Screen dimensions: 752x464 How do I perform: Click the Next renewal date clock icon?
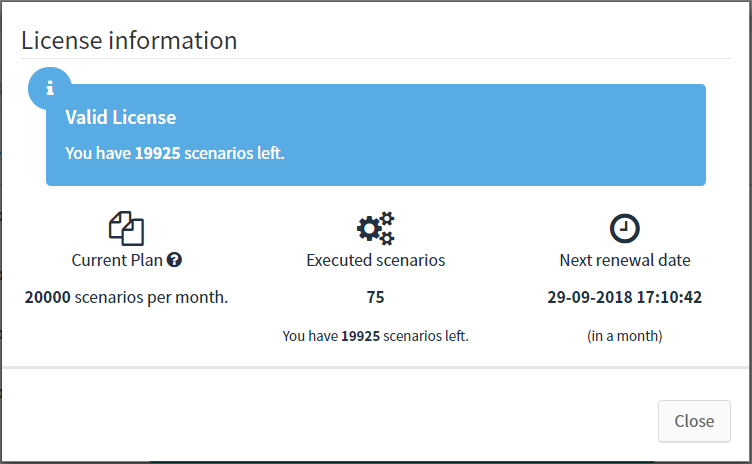[624, 228]
